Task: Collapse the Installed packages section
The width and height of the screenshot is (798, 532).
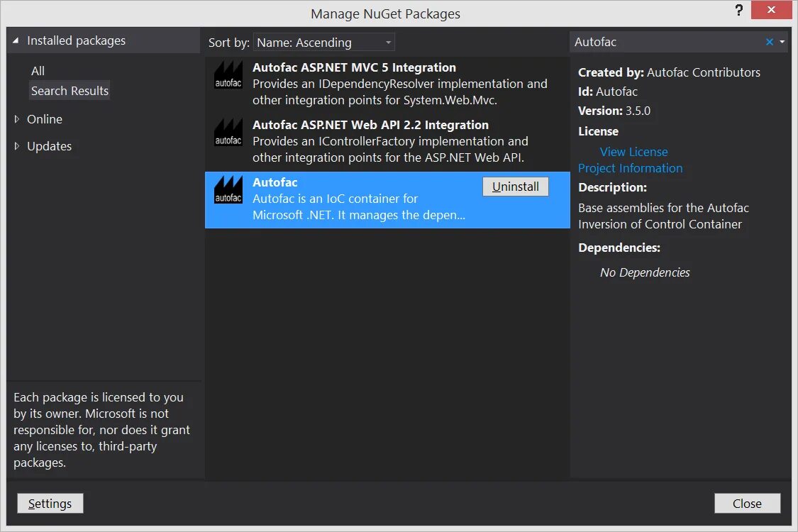Action: tap(16, 40)
